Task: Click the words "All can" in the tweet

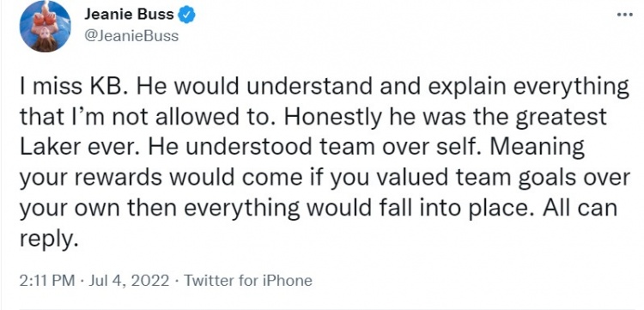Action: (x=580, y=208)
